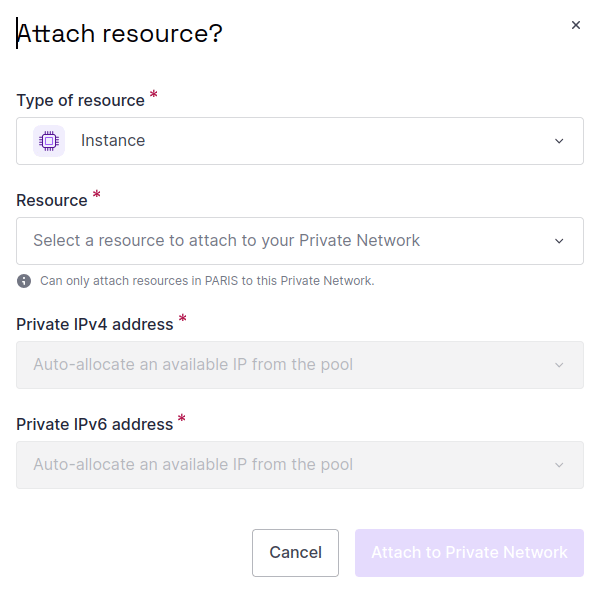Click the PARIS Private Network notice text

click(207, 281)
